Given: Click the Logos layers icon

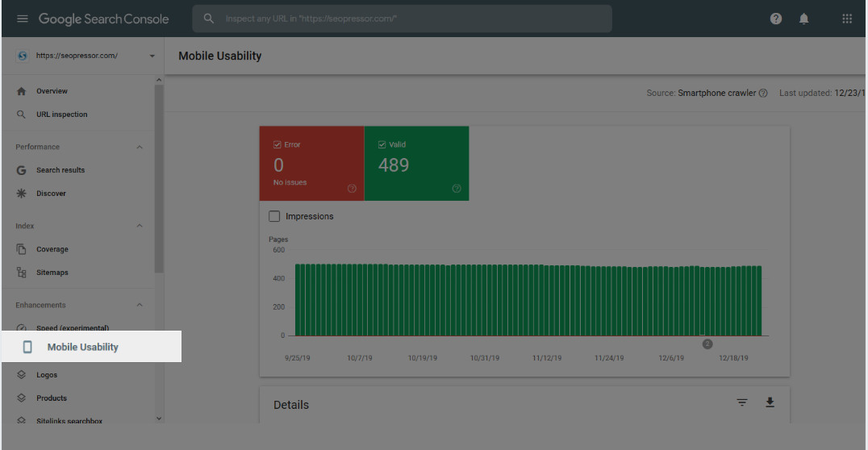Looking at the screenshot, I should (x=21, y=375).
